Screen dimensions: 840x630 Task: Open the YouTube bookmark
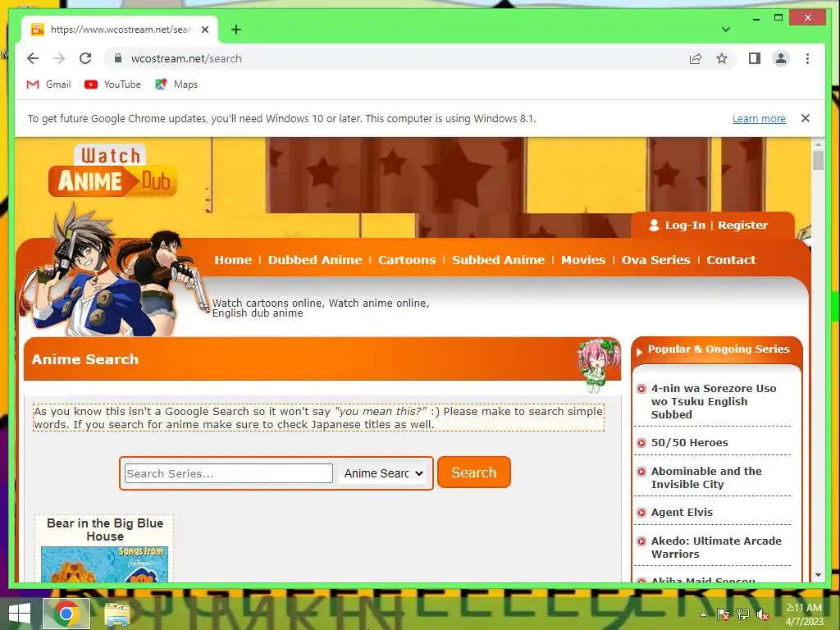pos(113,84)
